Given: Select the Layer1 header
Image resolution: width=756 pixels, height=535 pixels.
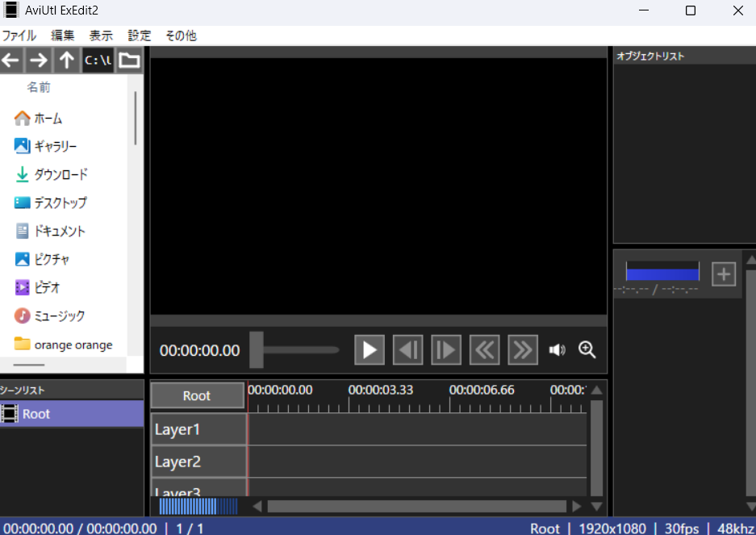Looking at the screenshot, I should point(198,429).
